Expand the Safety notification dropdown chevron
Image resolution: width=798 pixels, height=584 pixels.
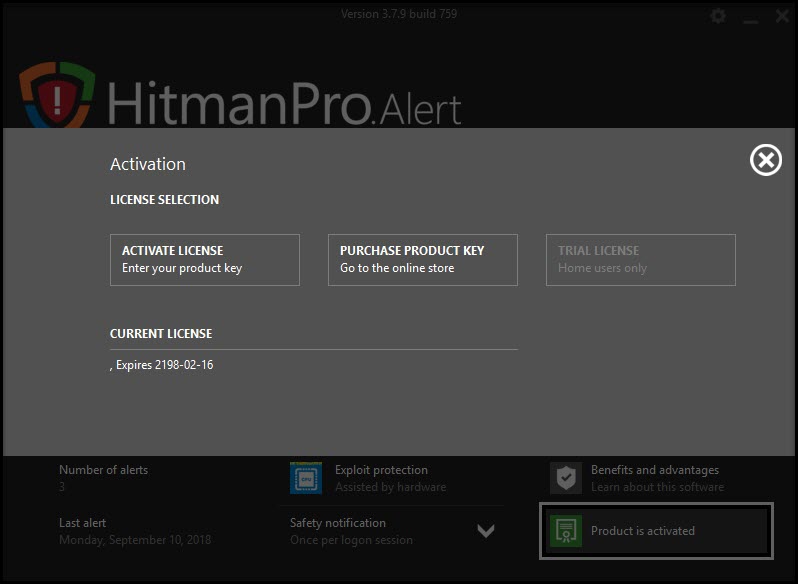click(486, 531)
